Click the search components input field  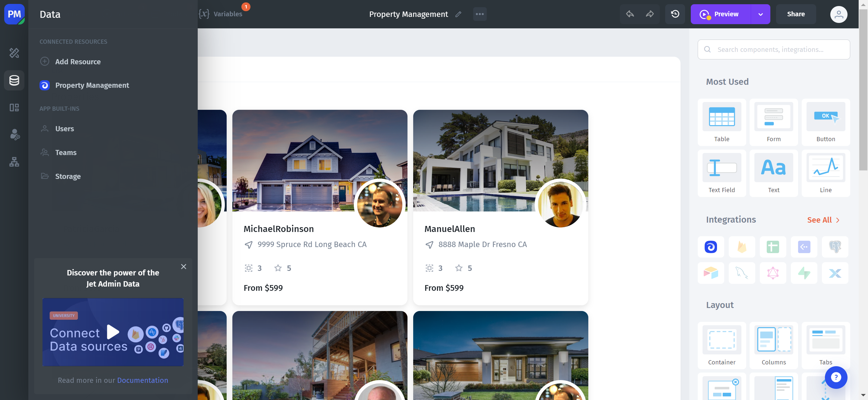click(778, 49)
